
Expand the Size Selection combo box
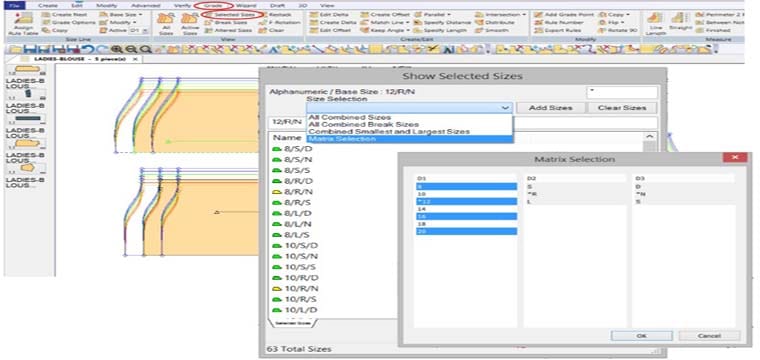(x=505, y=108)
